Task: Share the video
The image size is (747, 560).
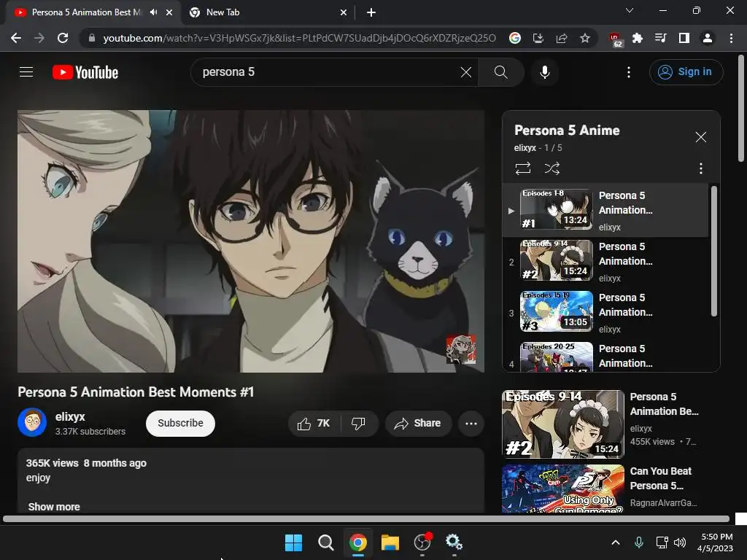Action: click(418, 424)
